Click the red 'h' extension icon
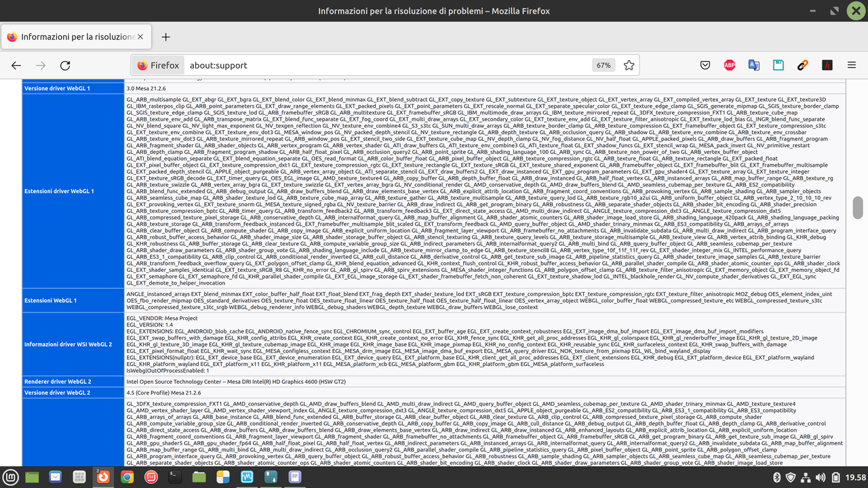 coord(827,65)
